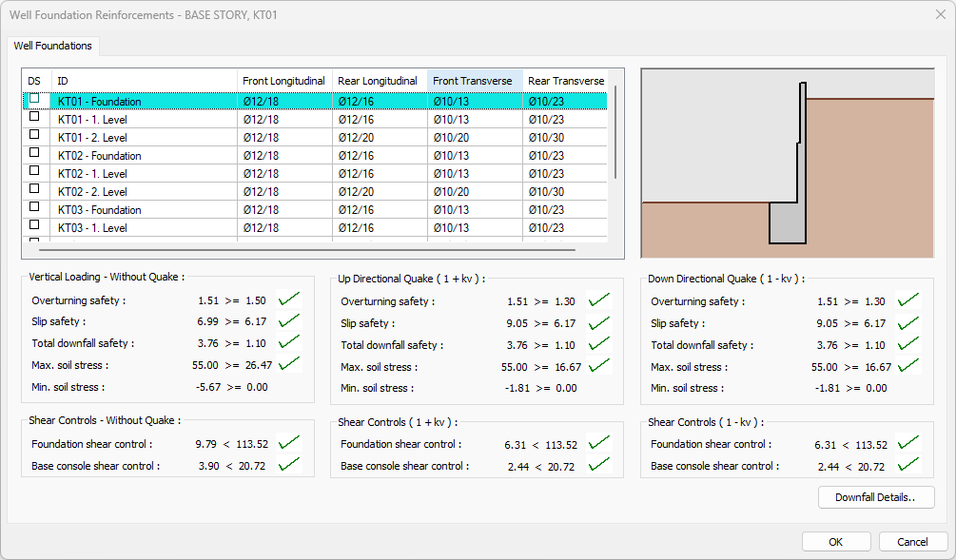
Task: Open Downfall Details dialog
Action: pyautogui.click(x=875, y=497)
